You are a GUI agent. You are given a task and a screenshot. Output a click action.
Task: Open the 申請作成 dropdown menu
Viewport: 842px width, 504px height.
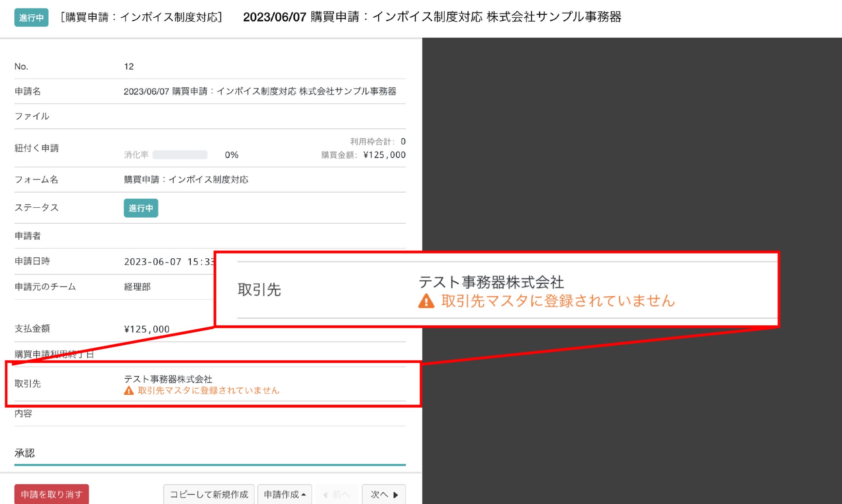coord(285,494)
